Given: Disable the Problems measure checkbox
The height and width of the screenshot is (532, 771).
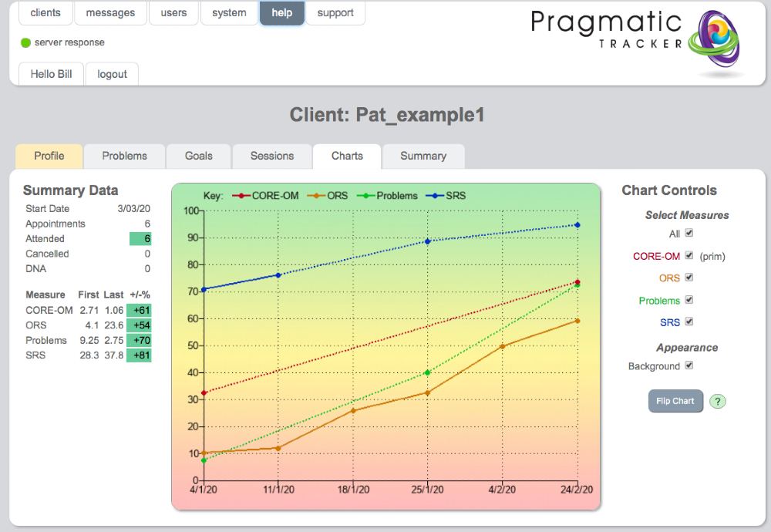Looking at the screenshot, I should pos(689,300).
